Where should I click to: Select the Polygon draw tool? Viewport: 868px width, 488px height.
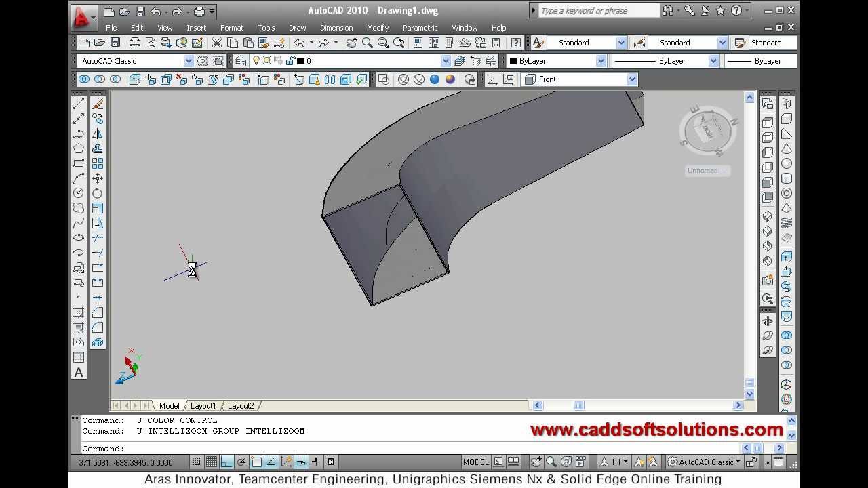(79, 148)
